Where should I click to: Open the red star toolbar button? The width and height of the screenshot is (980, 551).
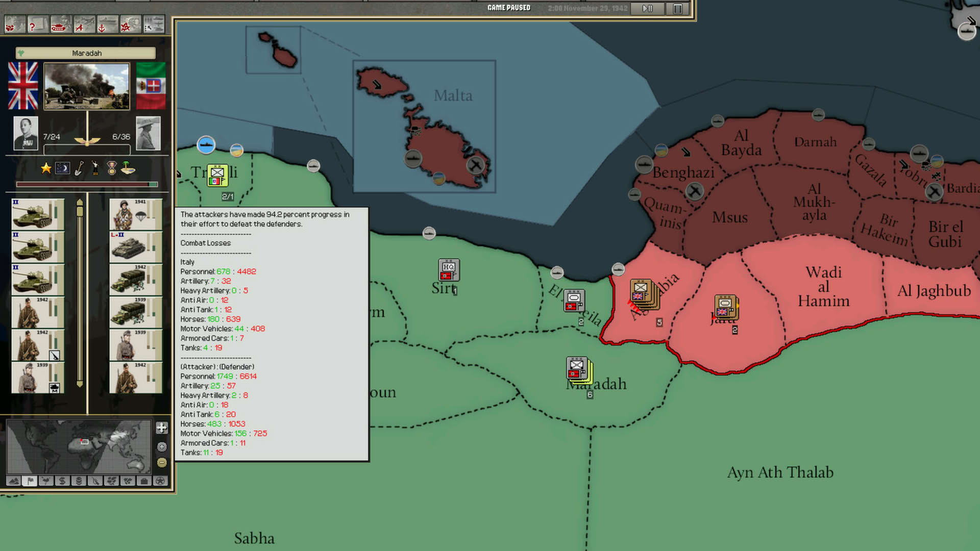(130, 24)
